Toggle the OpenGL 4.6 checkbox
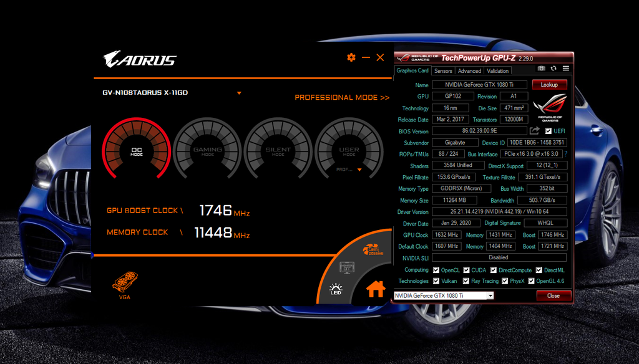The height and width of the screenshot is (364, 639). [531, 281]
